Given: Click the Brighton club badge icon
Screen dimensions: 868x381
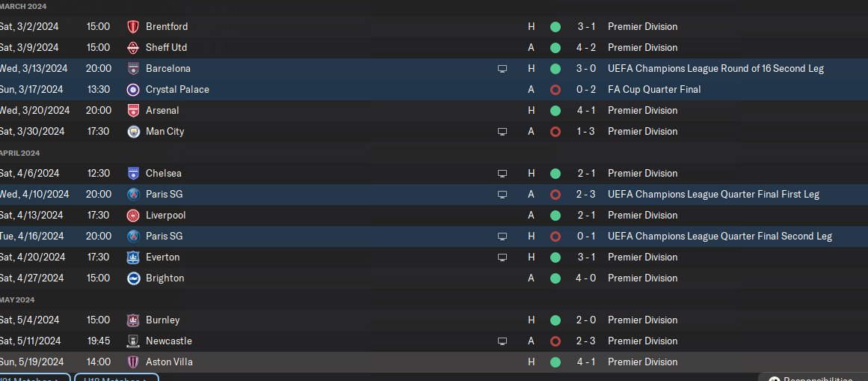Looking at the screenshot, I should coord(133,278).
